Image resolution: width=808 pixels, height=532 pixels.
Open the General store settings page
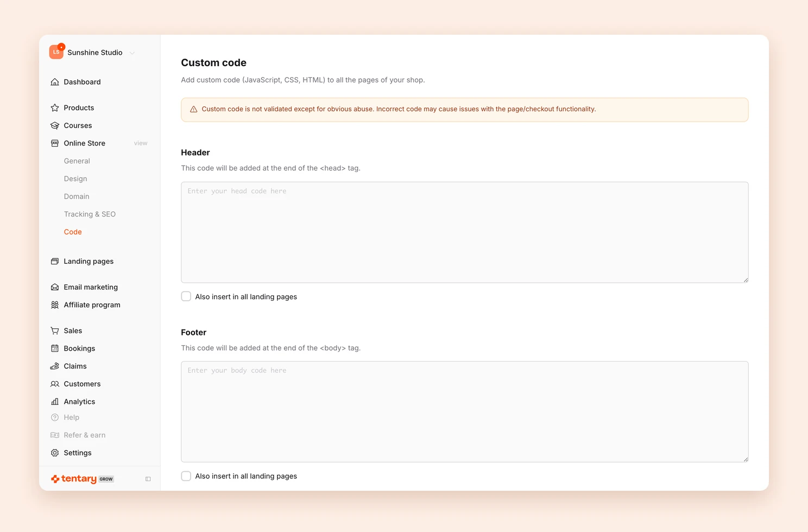point(77,161)
